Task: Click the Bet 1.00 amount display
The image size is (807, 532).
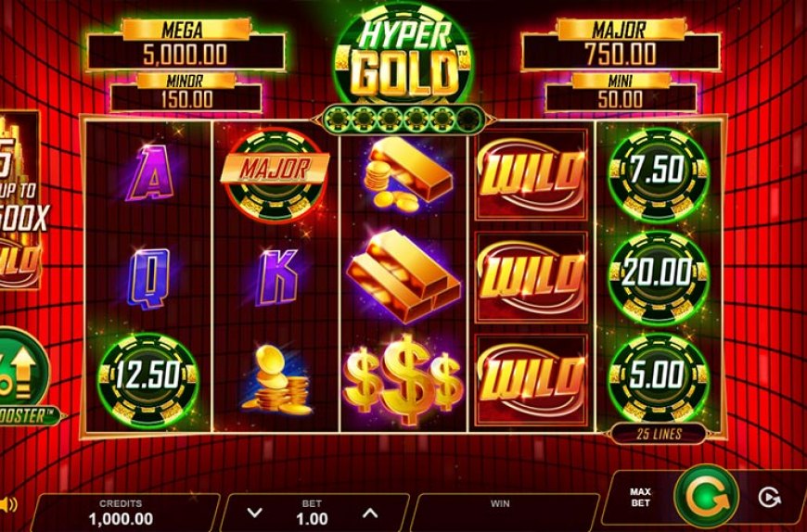Action: click(x=313, y=513)
